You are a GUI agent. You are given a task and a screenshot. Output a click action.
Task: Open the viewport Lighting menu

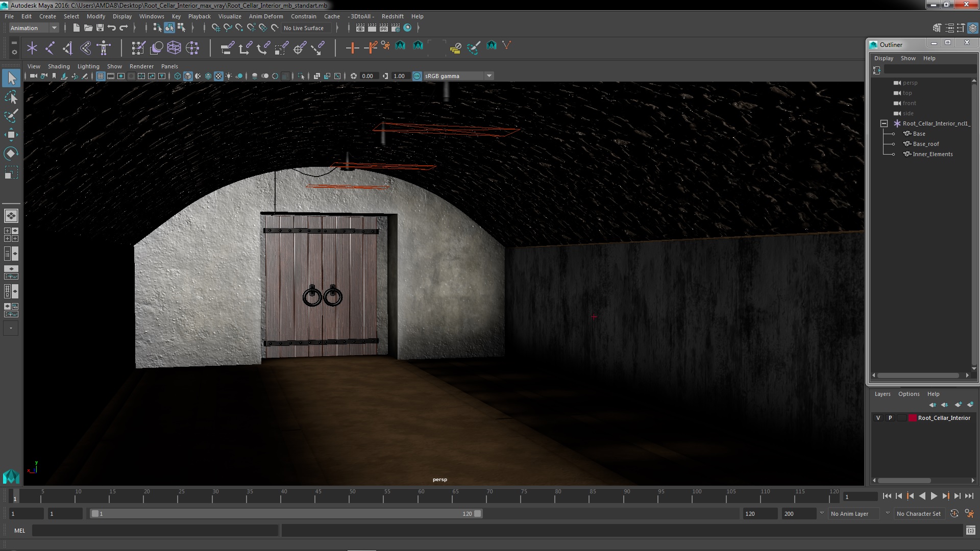[x=88, y=66]
